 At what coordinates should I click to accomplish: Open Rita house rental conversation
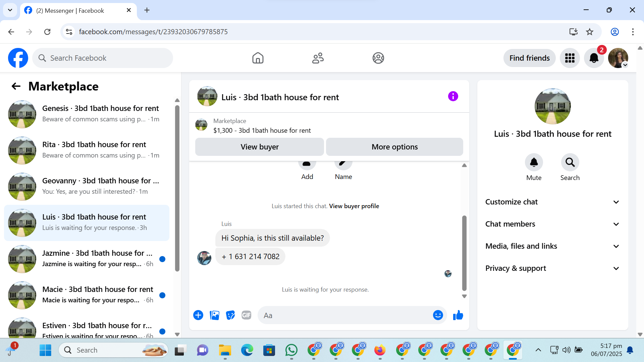87,150
